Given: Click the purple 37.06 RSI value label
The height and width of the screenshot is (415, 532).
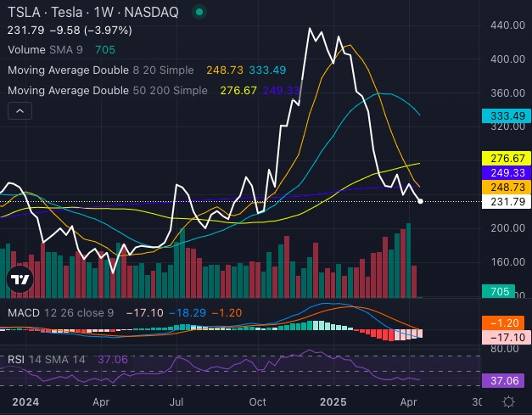Looking at the screenshot, I should pyautogui.click(x=506, y=381).
